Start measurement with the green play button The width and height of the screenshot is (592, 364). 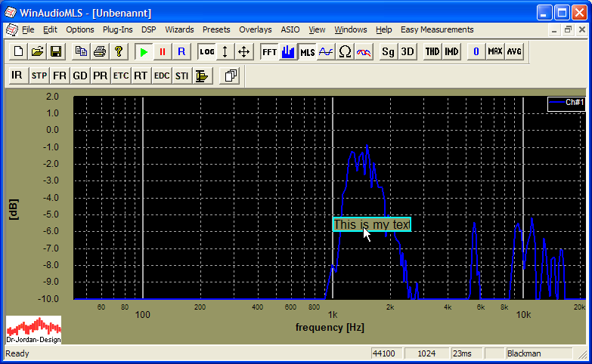pyautogui.click(x=144, y=51)
